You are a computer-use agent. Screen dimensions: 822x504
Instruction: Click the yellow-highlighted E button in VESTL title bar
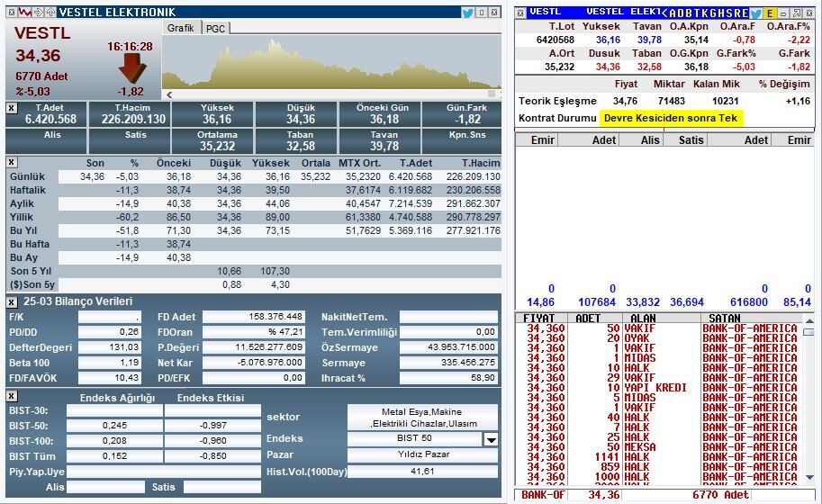click(x=769, y=13)
